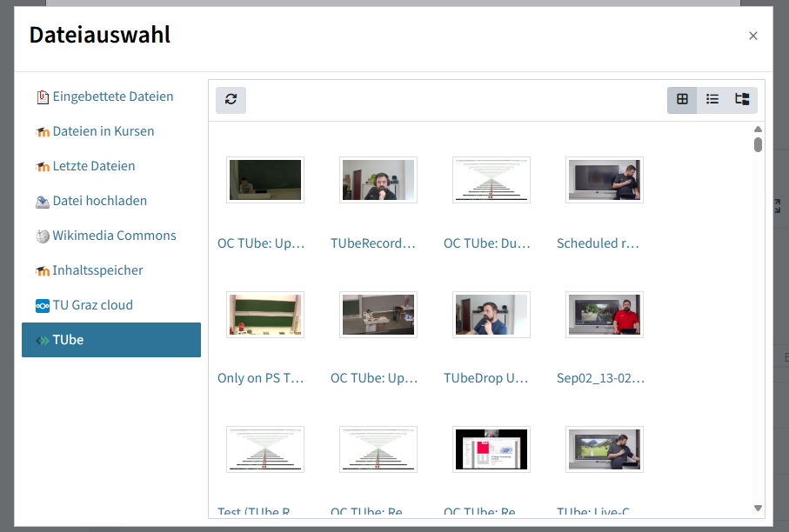This screenshot has width=789, height=532.
Task: Open the 'TUbeDrop U…' file name link
Action: tap(485, 378)
